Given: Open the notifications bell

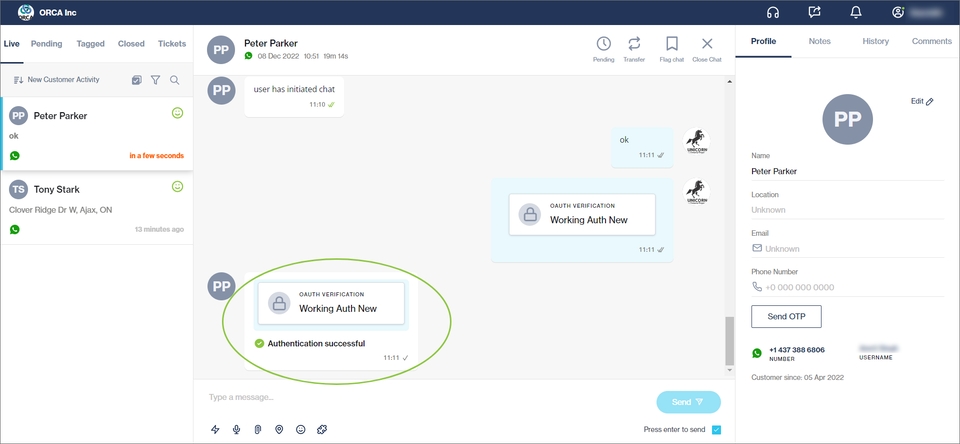Looking at the screenshot, I should [856, 12].
